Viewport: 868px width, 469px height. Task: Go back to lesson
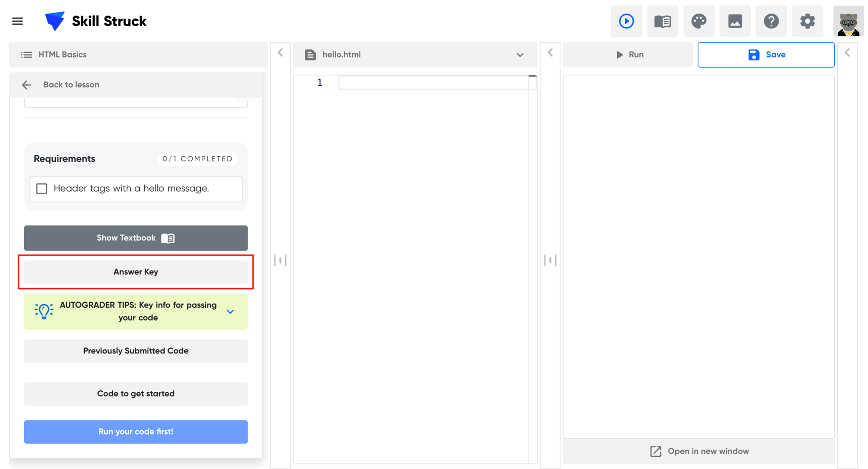pos(61,85)
